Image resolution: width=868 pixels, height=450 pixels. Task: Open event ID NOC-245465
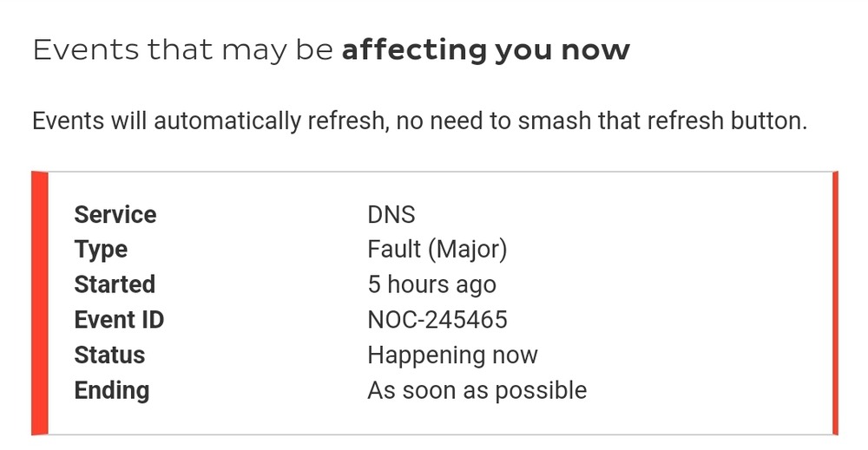[x=437, y=320]
